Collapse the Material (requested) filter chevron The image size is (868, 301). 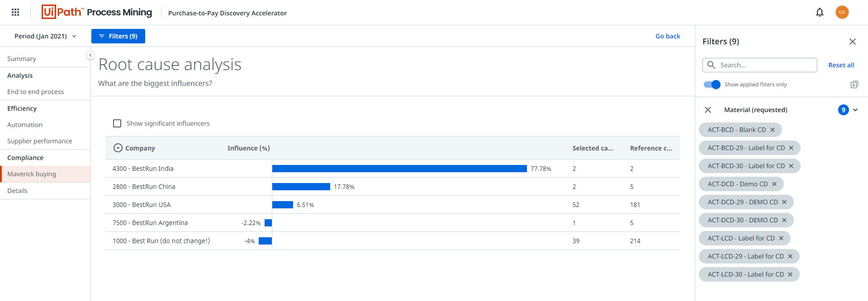(855, 110)
